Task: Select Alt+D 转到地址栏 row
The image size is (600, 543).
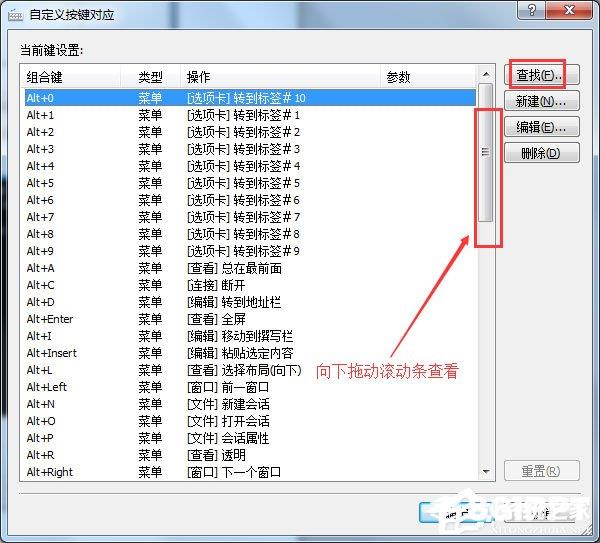Action: point(250,302)
